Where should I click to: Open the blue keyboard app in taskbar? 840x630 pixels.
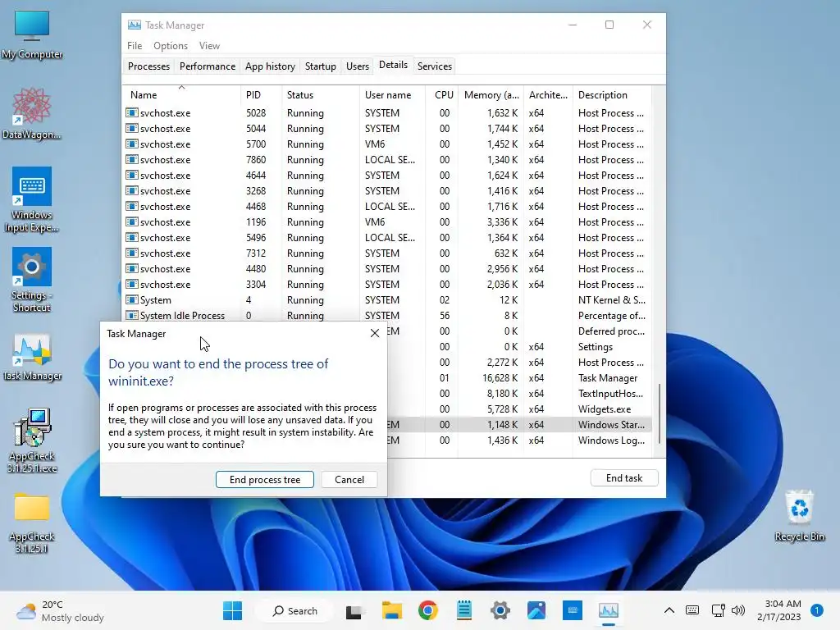[x=572, y=610]
